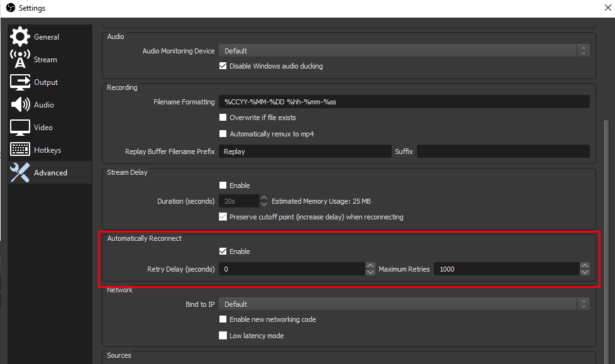Increase Maximum Retries with up arrow
Screen dimensions: 615x364
tap(585, 265)
